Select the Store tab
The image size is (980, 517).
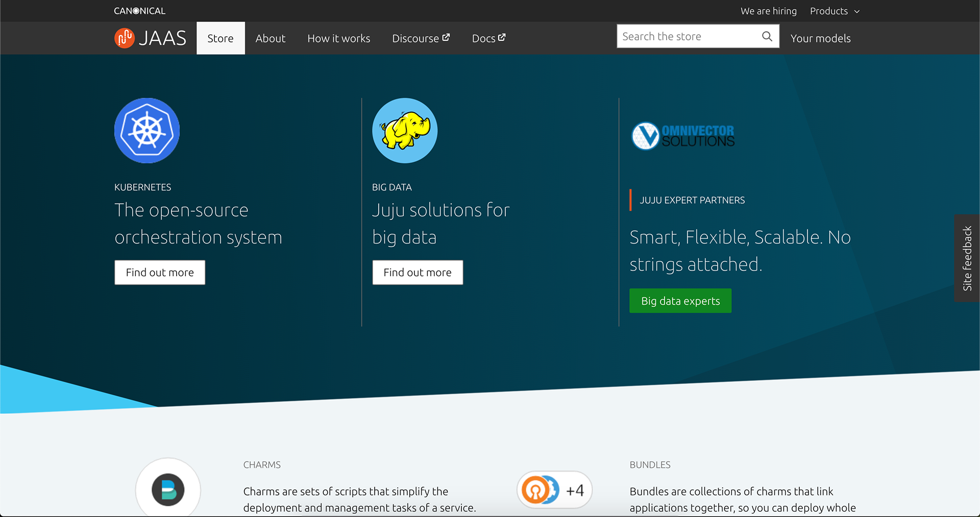(x=220, y=38)
